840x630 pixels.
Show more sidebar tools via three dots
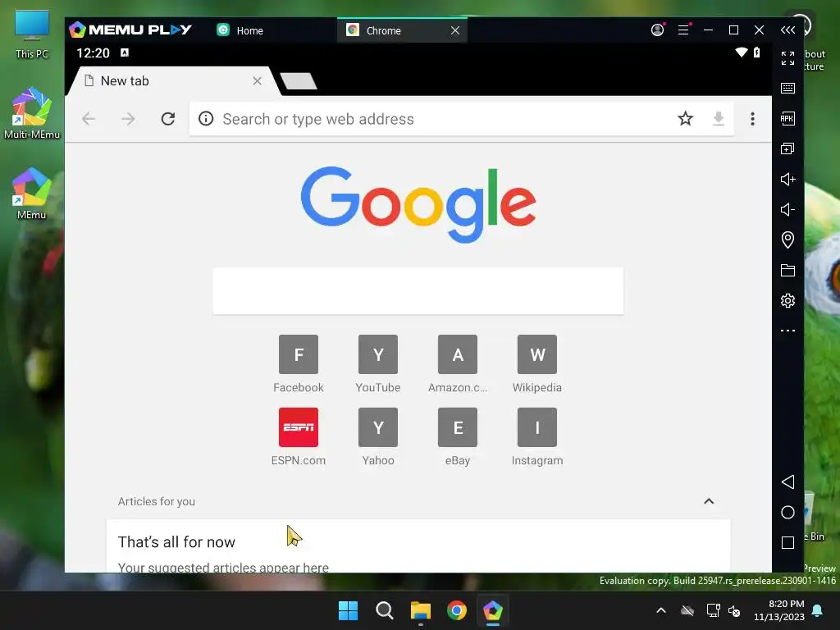pos(787,331)
